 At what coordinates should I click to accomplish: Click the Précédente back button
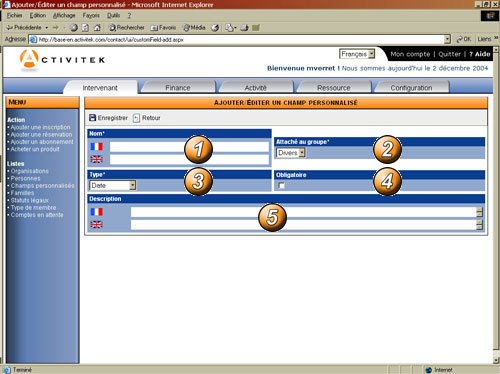click(24, 28)
